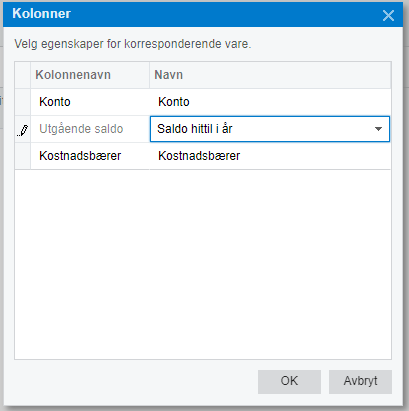This screenshot has height=411, width=409.
Task: Click the Navn column header
Action: pyautogui.click(x=270, y=75)
